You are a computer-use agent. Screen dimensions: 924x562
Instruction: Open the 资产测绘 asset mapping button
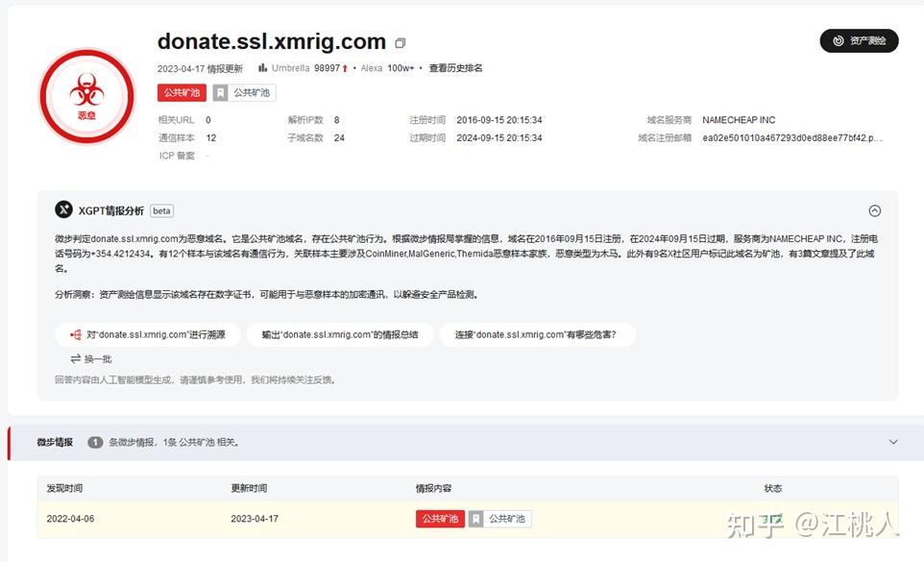859,40
